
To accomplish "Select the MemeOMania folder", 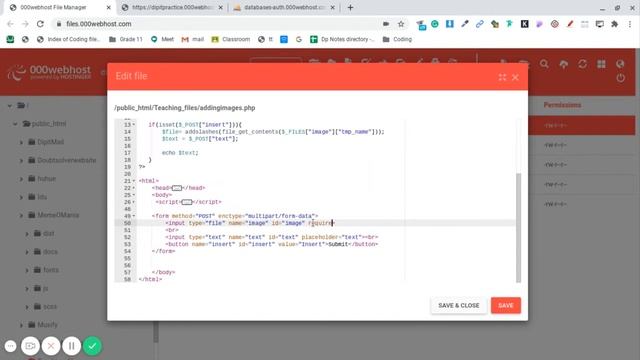I will (58, 215).
